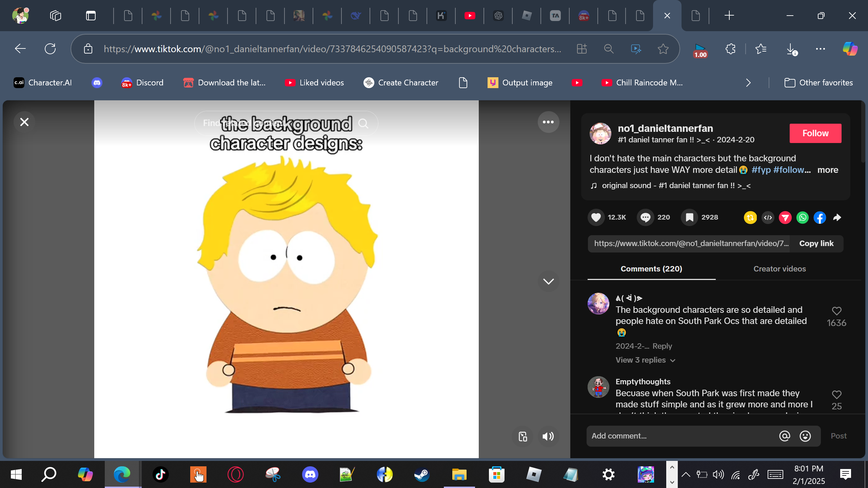
Task: Switch to Creator videos tab
Action: coord(779,269)
